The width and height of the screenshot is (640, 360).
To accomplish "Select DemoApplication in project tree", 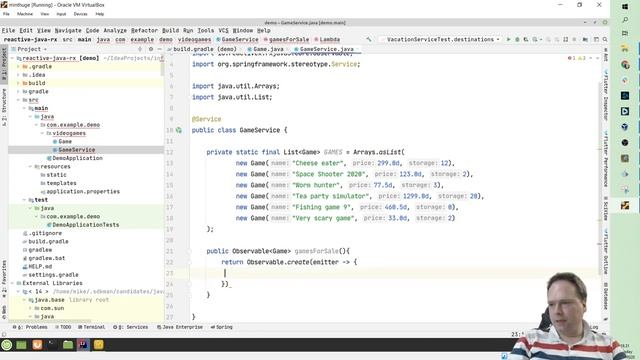I will (77, 158).
